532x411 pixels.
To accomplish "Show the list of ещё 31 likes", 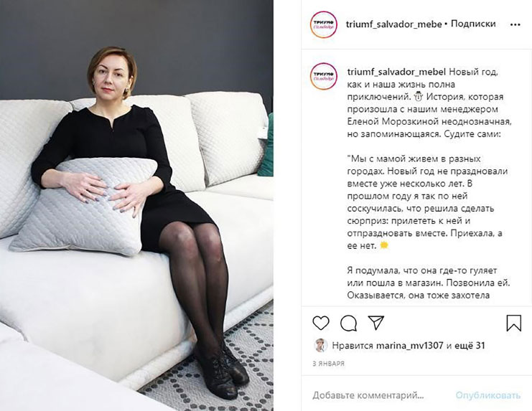I will pos(470,345).
